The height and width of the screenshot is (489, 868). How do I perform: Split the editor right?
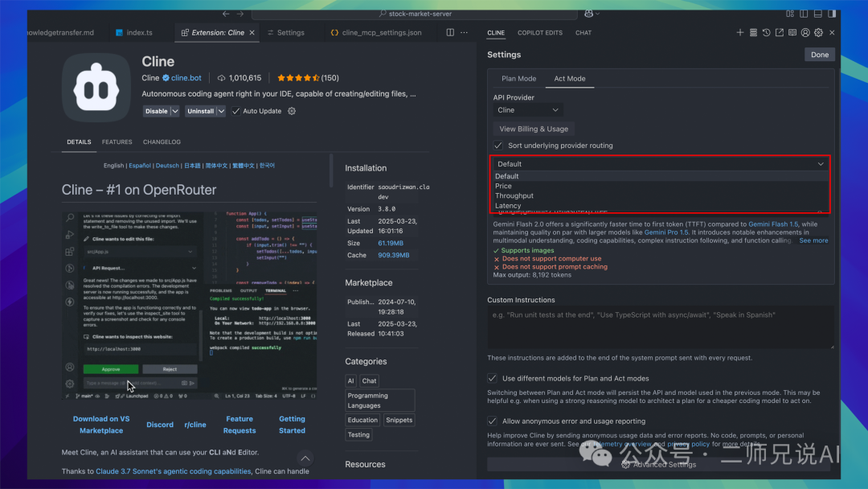pos(450,33)
